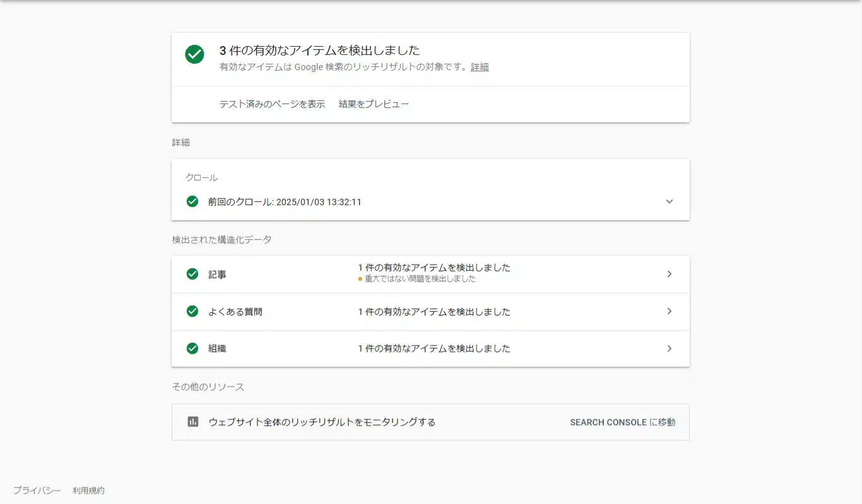Click the 詳細 link in summary text
Image resolution: width=862 pixels, height=504 pixels.
click(480, 67)
